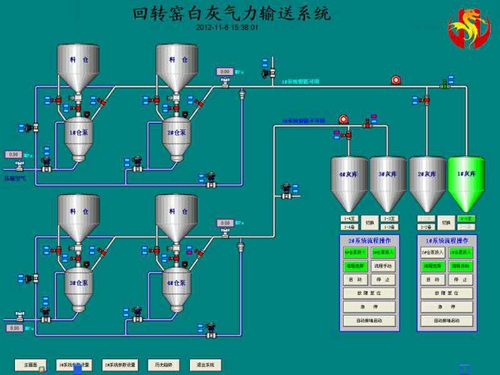Open 历史趋势 page
This screenshot has width=500, height=375.
163,365
